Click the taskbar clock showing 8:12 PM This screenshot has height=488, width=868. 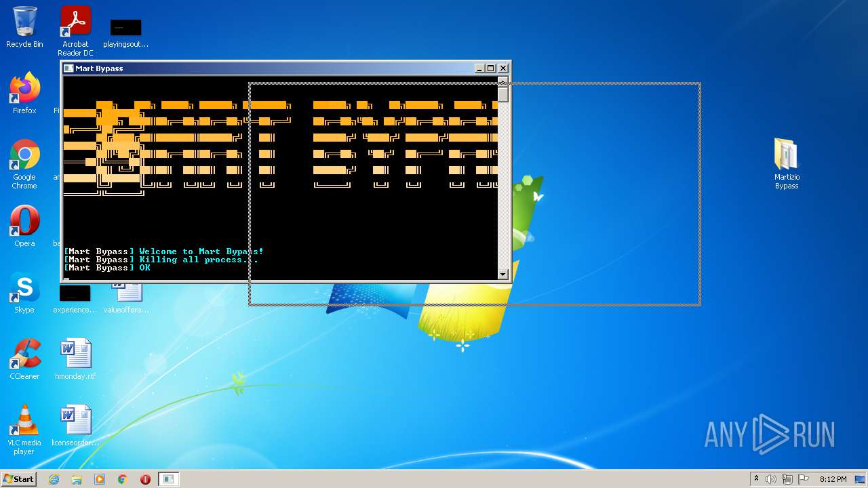833,479
